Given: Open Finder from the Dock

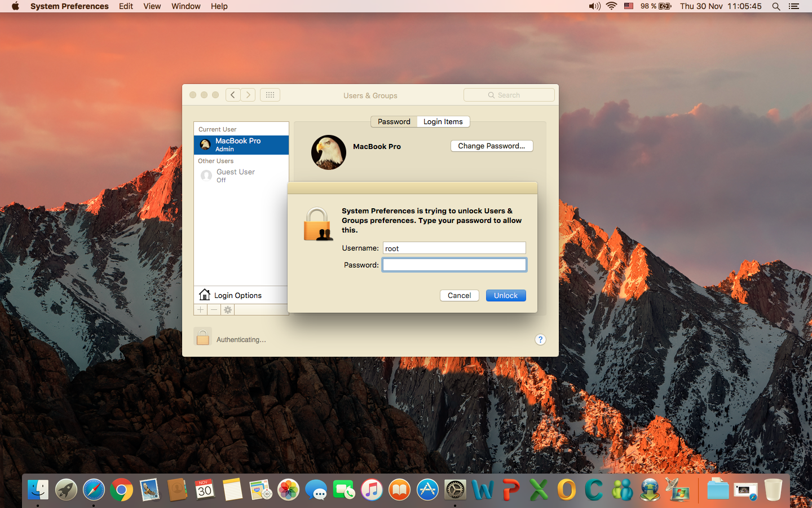Looking at the screenshot, I should (38, 489).
